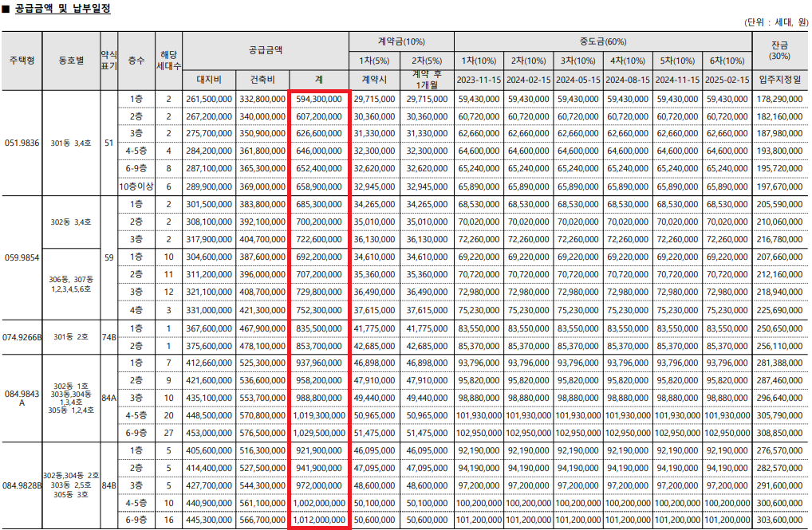Select the unit note (단위 : 세대, 원)
The width and height of the screenshot is (812, 530).
pyautogui.click(x=776, y=22)
